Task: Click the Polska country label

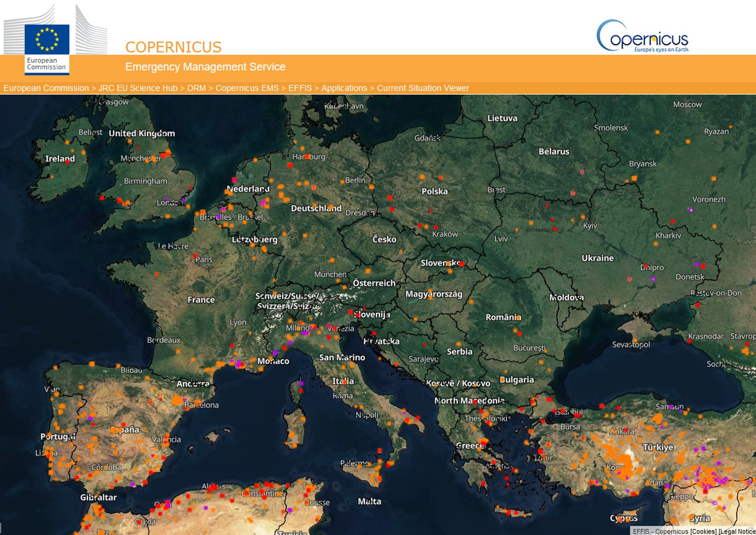Action: point(435,191)
